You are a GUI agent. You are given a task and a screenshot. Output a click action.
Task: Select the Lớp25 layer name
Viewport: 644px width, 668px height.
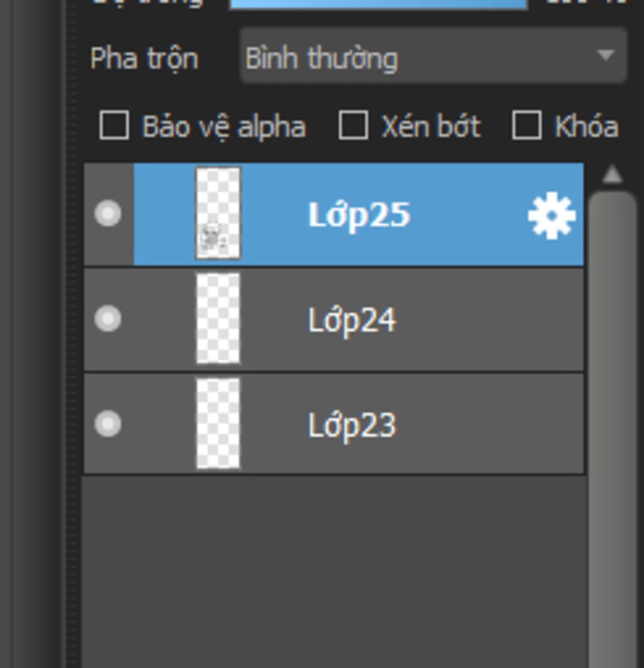pyautogui.click(x=359, y=214)
